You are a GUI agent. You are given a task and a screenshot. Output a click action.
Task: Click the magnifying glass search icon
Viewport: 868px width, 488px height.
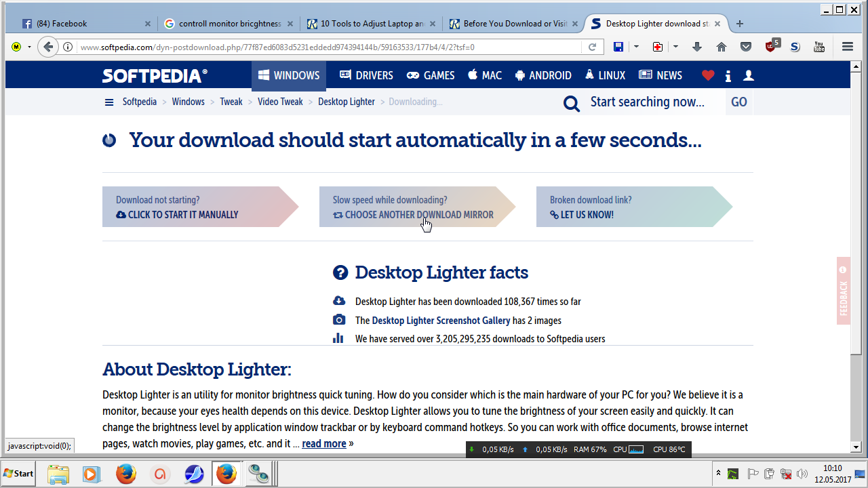pos(572,103)
